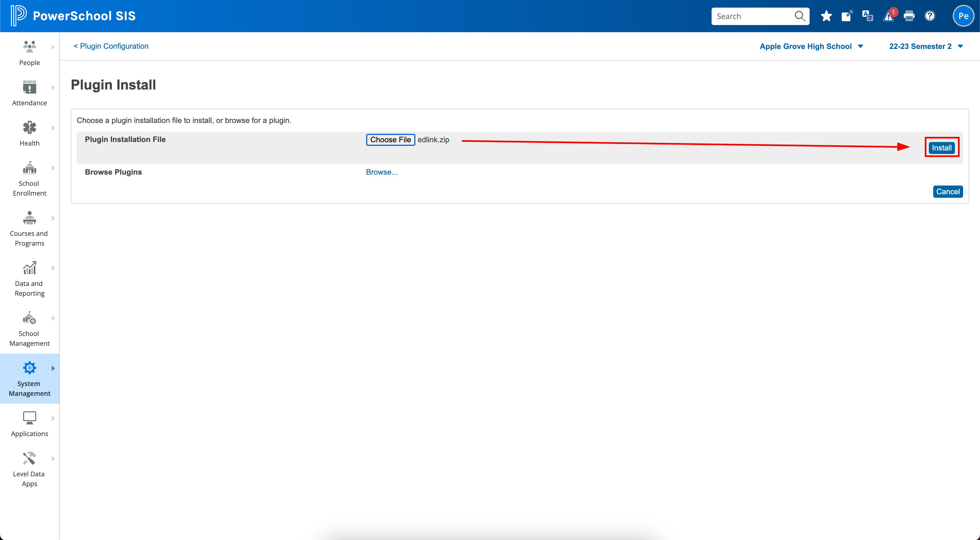Click the Level Data Apps label
Image resolution: width=980 pixels, height=540 pixels.
[x=29, y=479]
